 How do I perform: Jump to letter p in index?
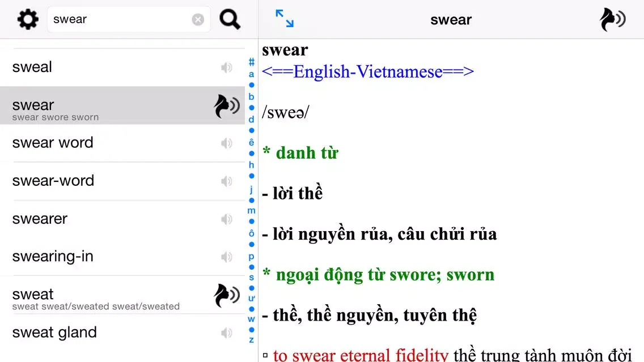click(251, 257)
